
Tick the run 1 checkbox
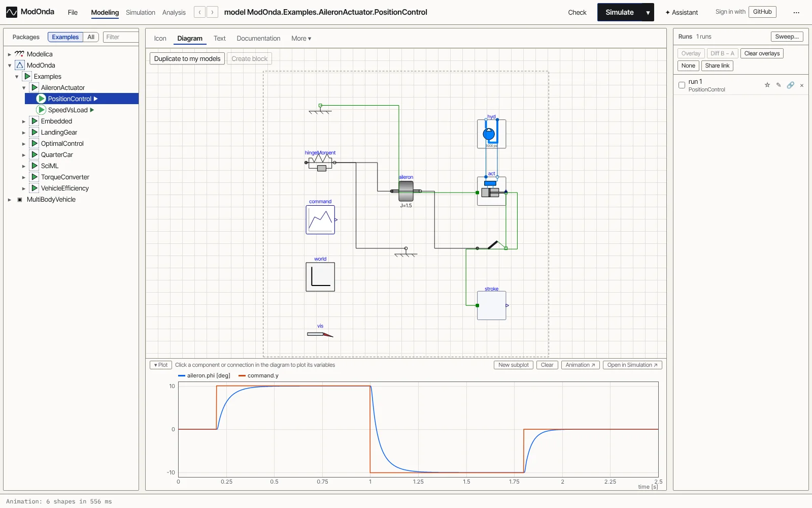682,85
